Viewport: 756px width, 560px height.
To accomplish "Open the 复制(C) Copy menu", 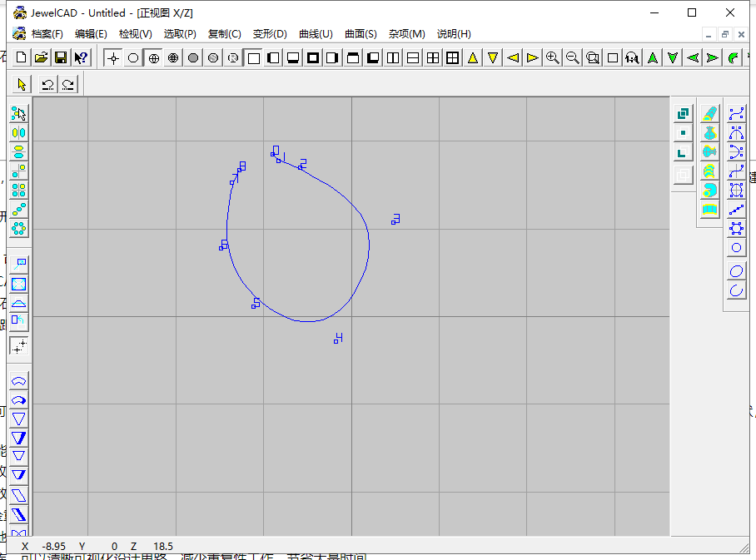I will pyautogui.click(x=224, y=34).
